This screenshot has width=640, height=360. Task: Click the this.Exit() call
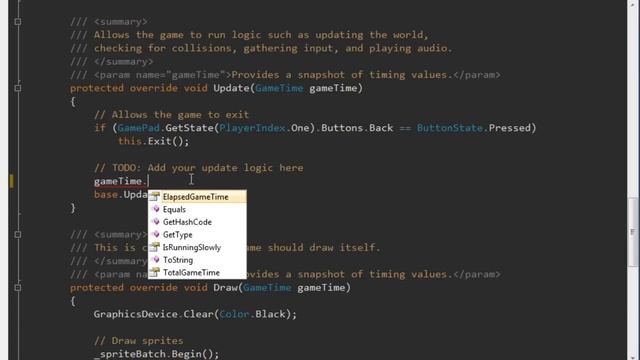coord(154,142)
